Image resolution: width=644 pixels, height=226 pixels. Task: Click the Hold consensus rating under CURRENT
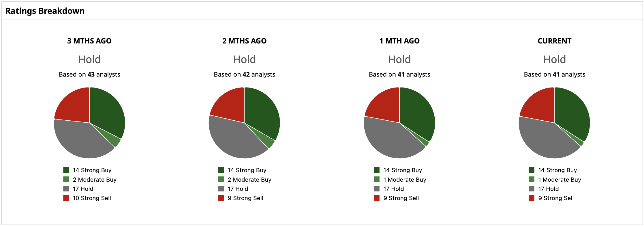pyautogui.click(x=554, y=59)
